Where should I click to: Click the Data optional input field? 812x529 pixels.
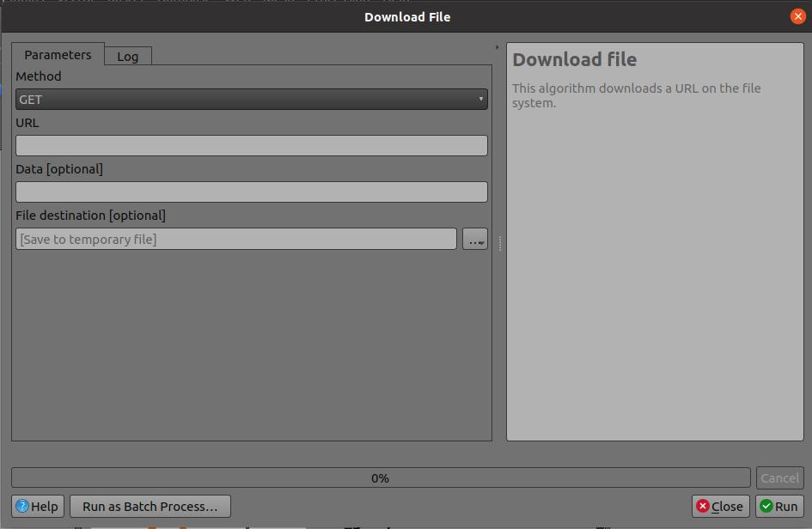click(x=251, y=192)
